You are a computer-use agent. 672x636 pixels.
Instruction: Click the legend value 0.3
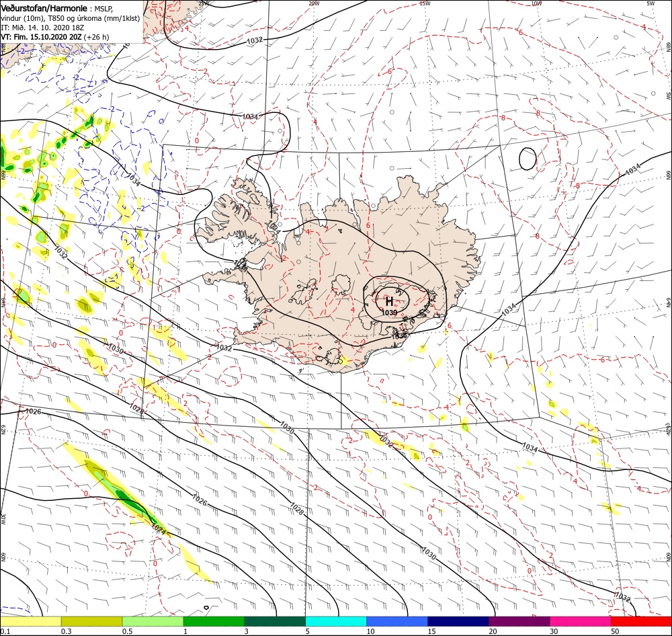[67, 631]
